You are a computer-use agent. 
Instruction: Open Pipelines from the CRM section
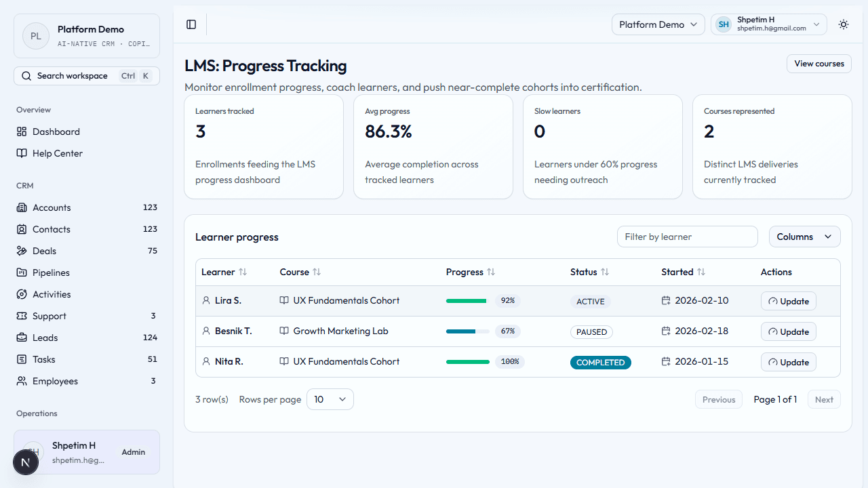click(52, 272)
